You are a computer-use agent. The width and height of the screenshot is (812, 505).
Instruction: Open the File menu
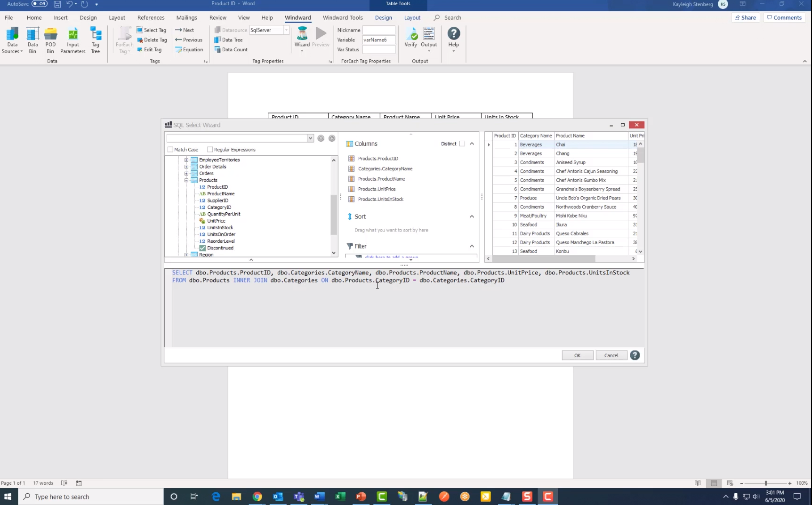pyautogui.click(x=9, y=18)
